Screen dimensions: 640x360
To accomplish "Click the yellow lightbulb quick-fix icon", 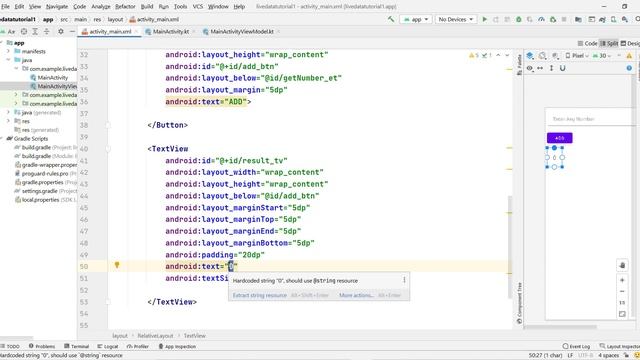I will point(117,265).
